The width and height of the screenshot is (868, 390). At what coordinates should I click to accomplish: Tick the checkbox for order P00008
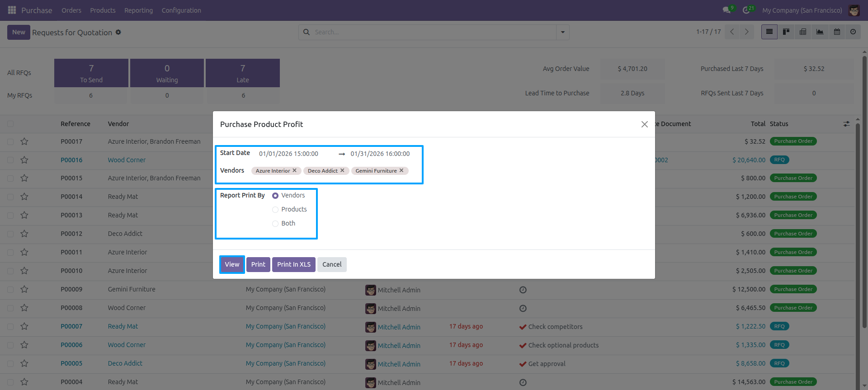coord(10,308)
